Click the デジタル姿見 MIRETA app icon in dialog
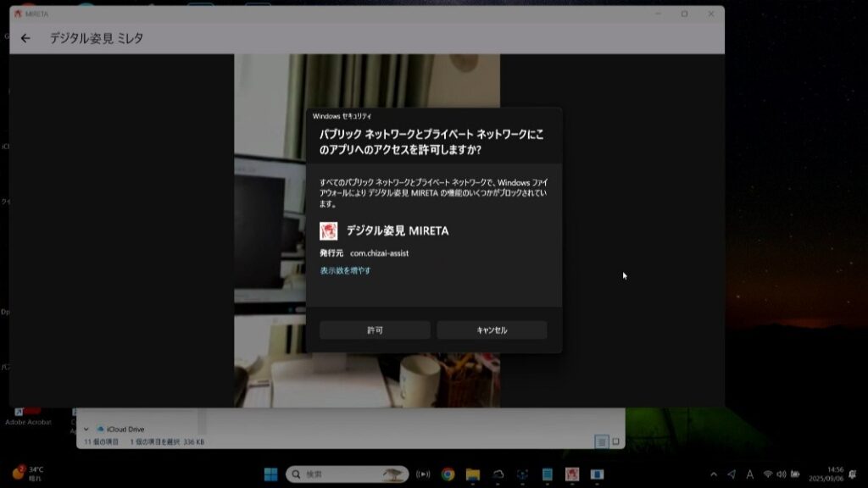This screenshot has width=868, height=488. point(329,231)
